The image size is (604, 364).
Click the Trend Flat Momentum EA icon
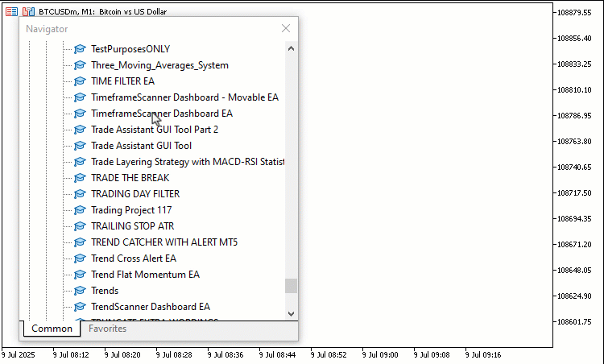pyautogui.click(x=80, y=275)
